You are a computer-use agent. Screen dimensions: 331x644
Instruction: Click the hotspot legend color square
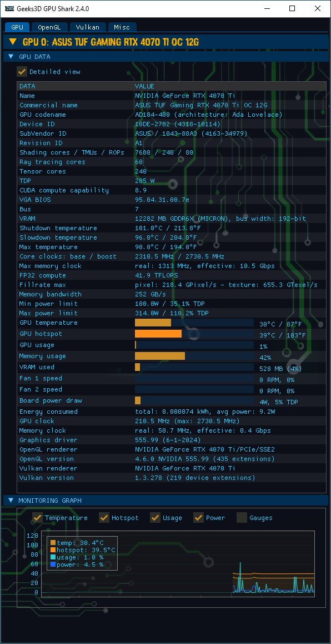pyautogui.click(x=53, y=550)
